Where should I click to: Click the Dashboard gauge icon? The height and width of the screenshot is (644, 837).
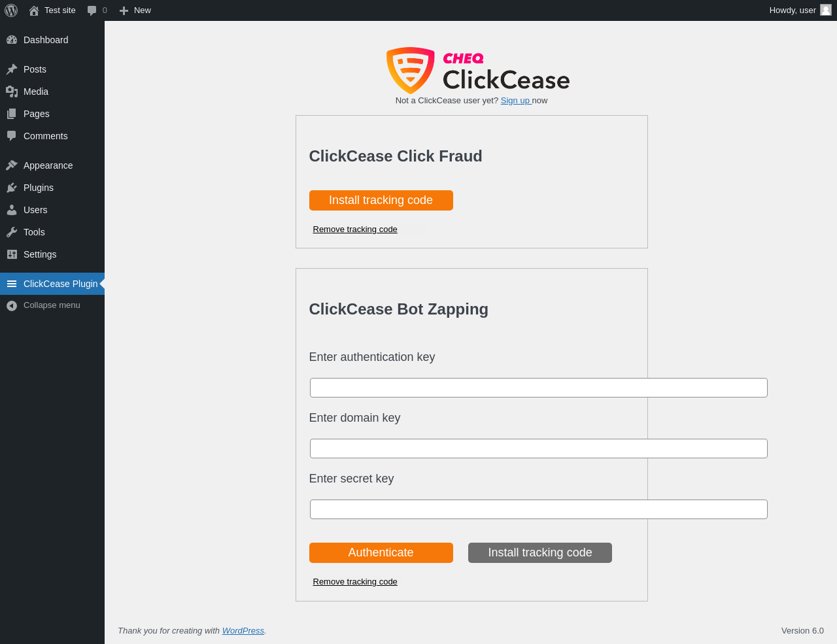12,40
